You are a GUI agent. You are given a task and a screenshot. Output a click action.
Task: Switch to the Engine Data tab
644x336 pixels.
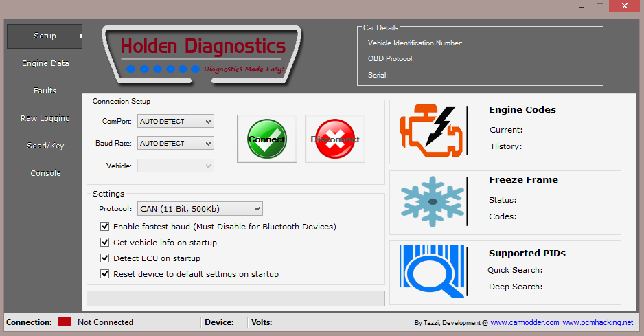pyautogui.click(x=45, y=63)
